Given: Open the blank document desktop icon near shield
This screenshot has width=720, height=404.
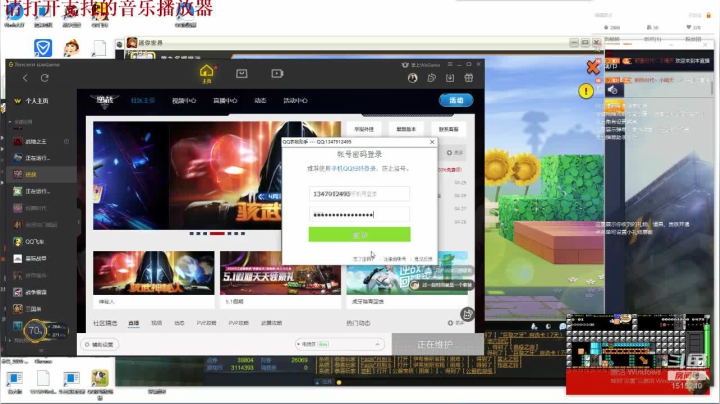Looking at the screenshot, I should click(x=99, y=48).
